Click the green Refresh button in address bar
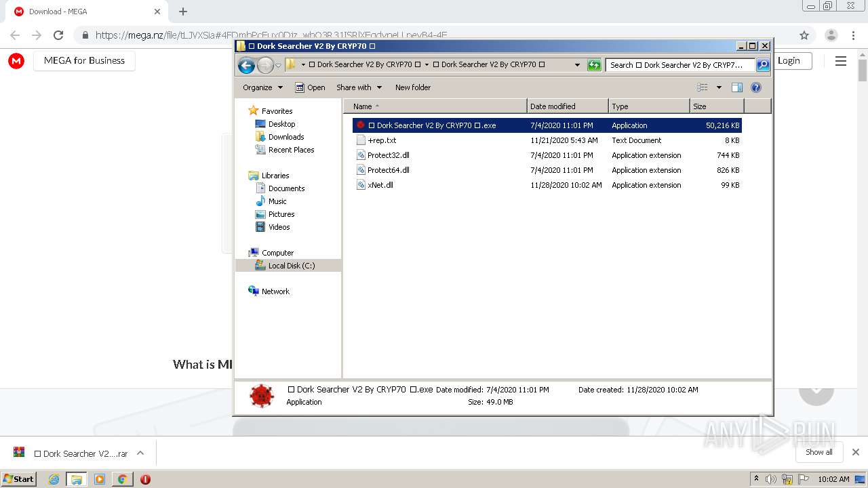Screen dimensions: 868x488 click(x=594, y=65)
